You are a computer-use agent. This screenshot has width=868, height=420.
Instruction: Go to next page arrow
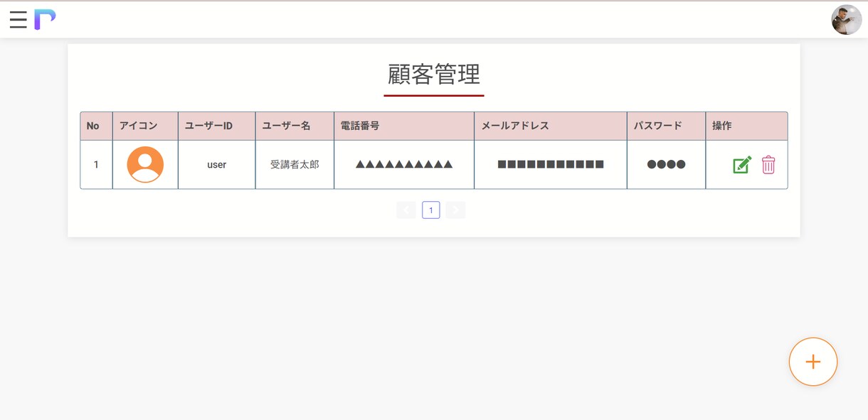(x=455, y=210)
